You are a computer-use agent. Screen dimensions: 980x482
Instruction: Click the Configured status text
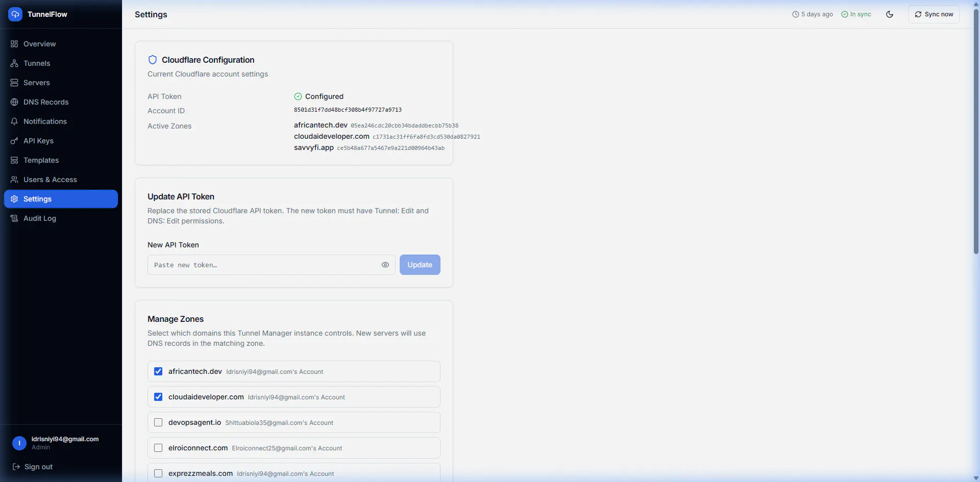click(324, 96)
